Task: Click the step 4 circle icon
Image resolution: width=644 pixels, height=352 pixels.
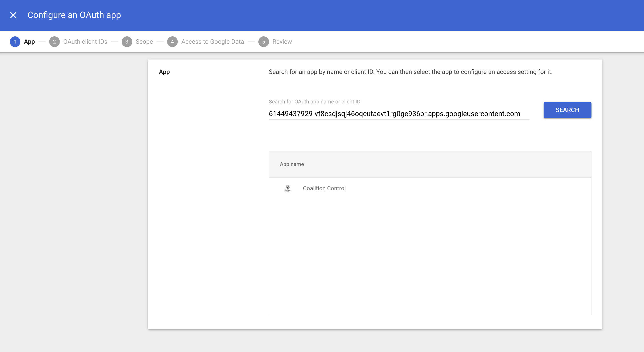Action: tap(172, 42)
